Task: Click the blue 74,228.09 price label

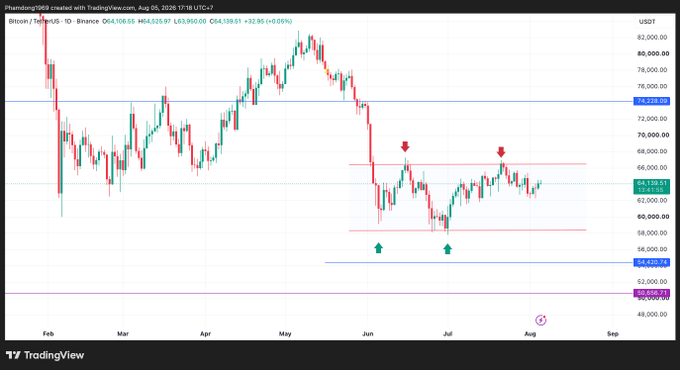Action: (651, 101)
